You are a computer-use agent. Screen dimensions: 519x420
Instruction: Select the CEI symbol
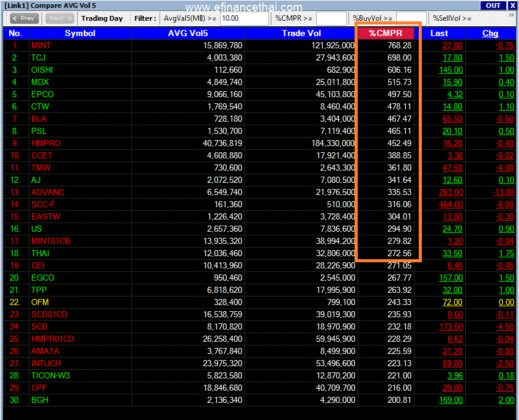coord(38,266)
